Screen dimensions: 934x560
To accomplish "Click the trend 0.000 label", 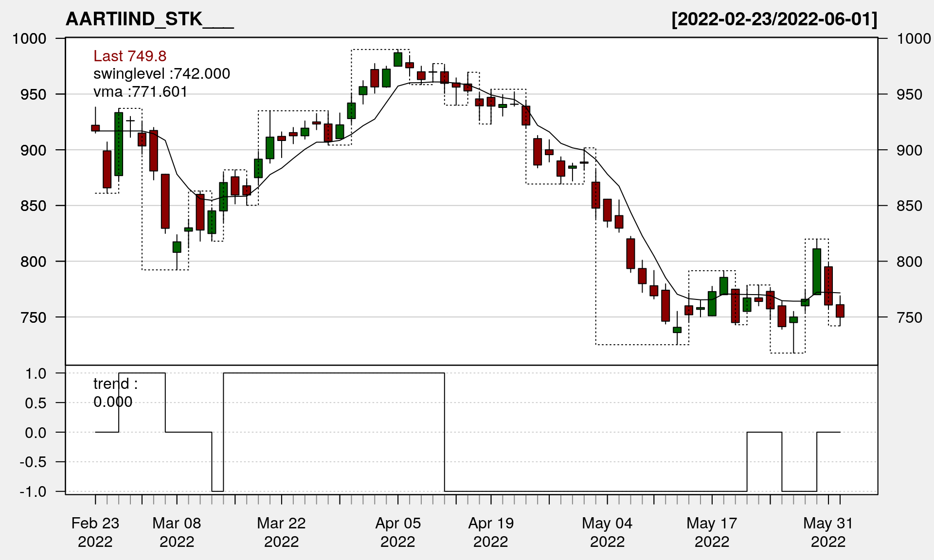I will (115, 393).
